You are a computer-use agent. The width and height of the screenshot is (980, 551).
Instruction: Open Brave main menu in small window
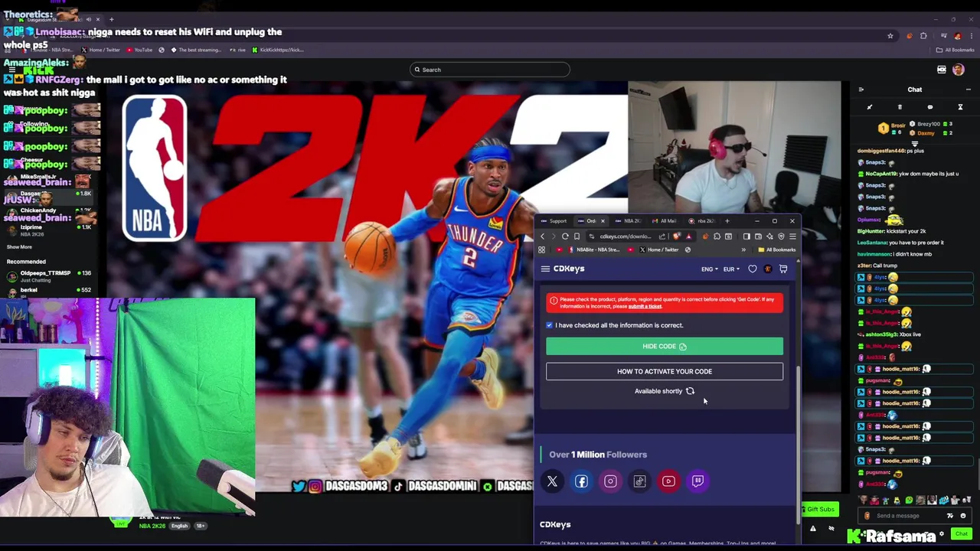point(792,236)
